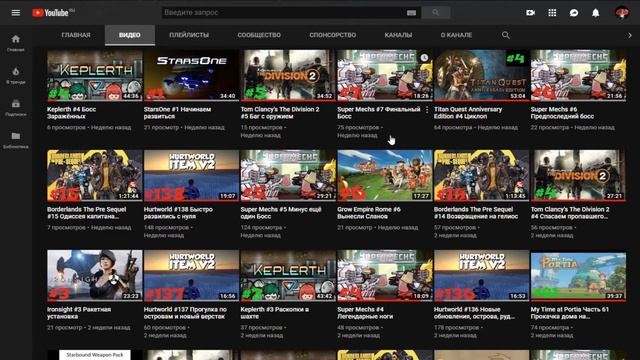Screen dimensions: 640x360
Task: Open Library in the sidebar
Action: [x=16, y=140]
